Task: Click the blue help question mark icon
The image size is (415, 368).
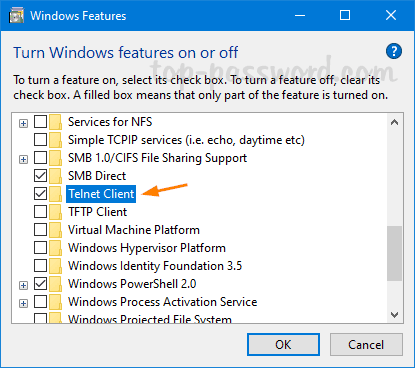Action: pos(394,51)
